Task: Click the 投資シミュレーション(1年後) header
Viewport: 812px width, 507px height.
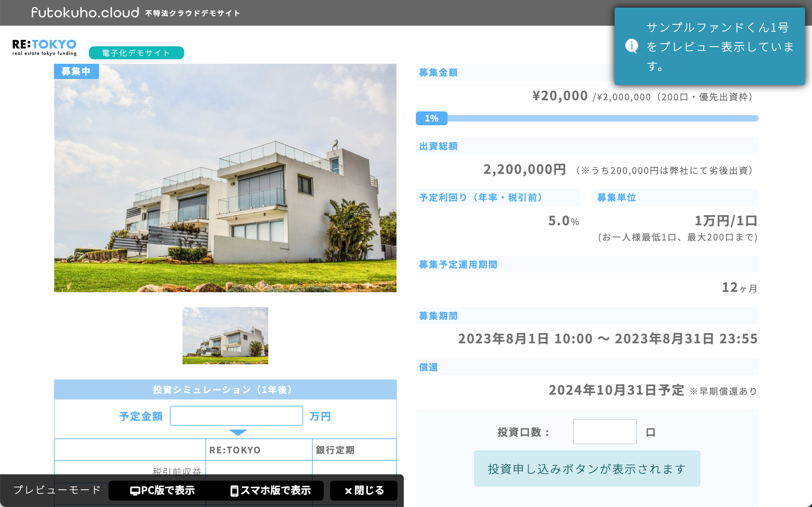Action: (225, 390)
